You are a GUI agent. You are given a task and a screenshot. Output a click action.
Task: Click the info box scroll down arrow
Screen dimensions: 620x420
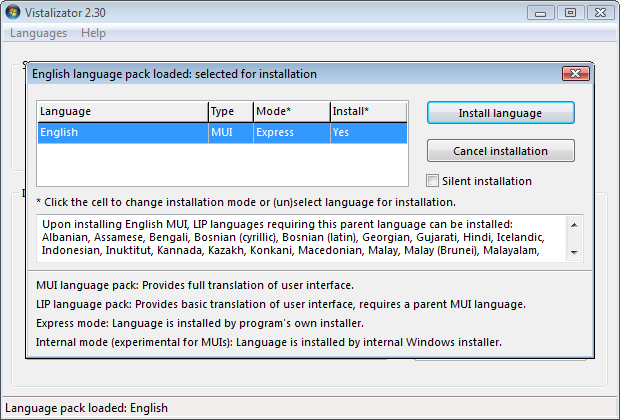tap(574, 252)
